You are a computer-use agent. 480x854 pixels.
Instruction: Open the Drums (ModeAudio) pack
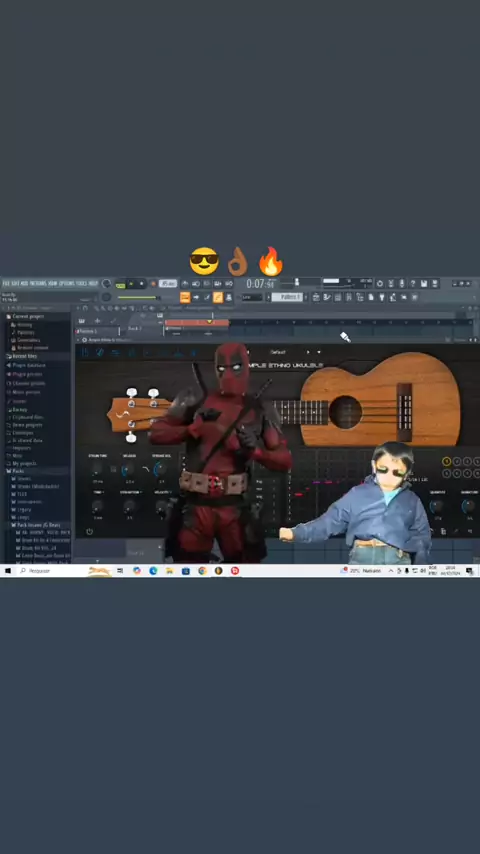36,486
